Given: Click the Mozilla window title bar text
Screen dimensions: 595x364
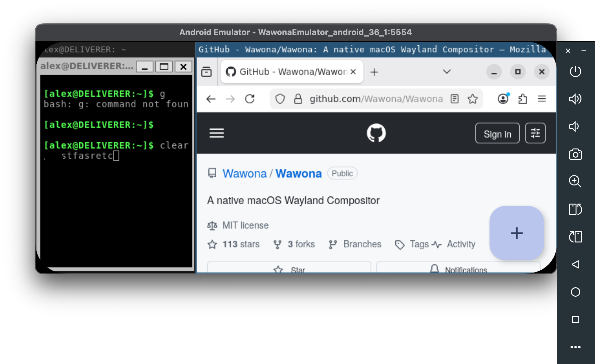Looking at the screenshot, I should 372,49.
